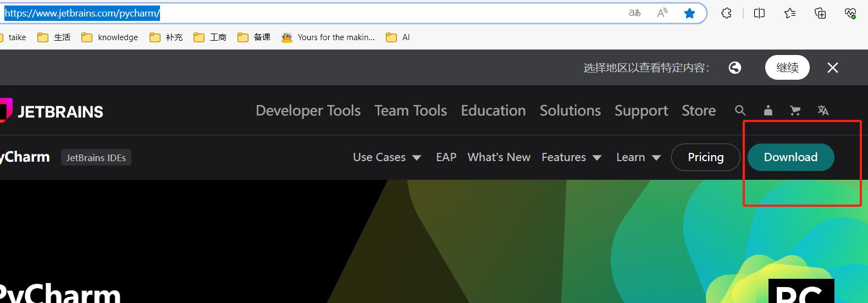868x303 pixels.
Task: Open Education menu
Action: [493, 111]
